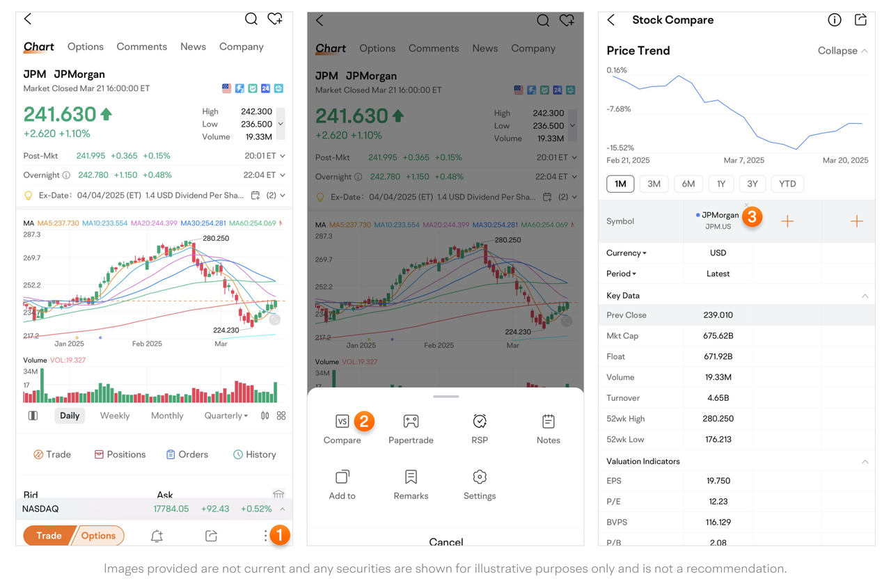Open the chart grid view icon
Screen dimensions: 891x588
coord(281,415)
